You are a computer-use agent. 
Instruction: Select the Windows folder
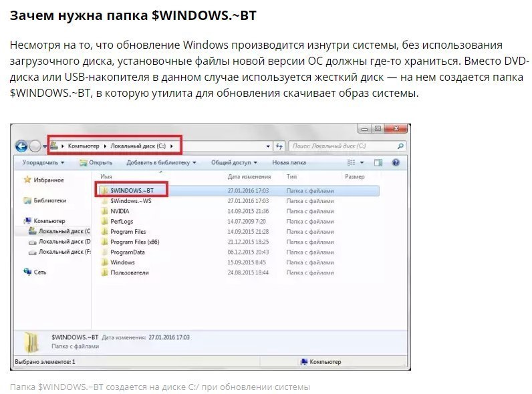pos(122,262)
